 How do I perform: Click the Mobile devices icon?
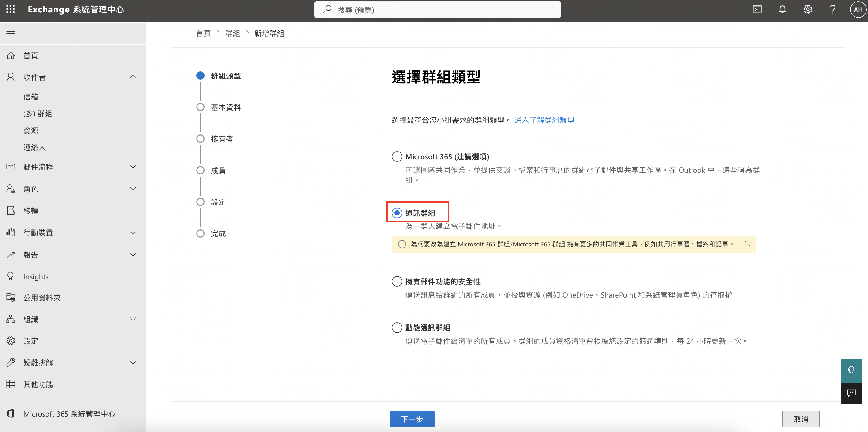click(11, 232)
